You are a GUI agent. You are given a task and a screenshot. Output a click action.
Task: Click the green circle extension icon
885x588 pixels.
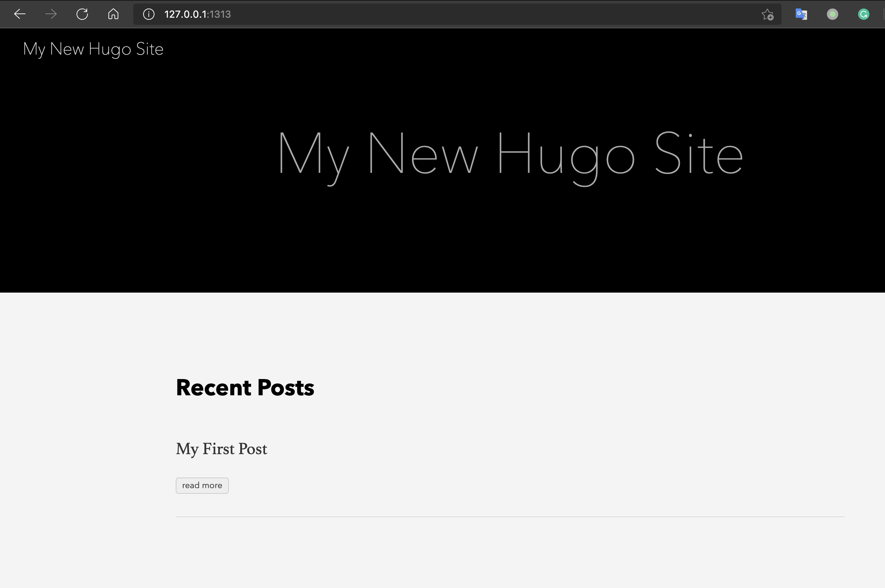833,14
